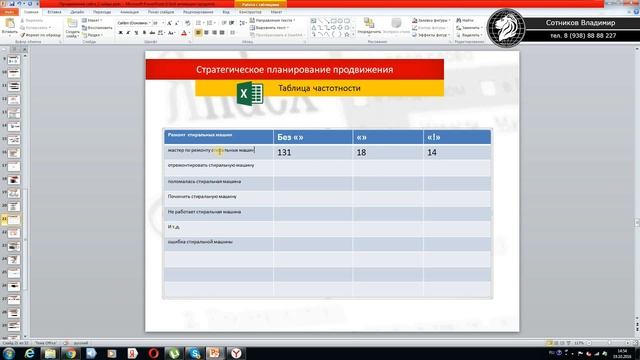Toggle center text alignment
This screenshot has height=360, width=640.
click(x=207, y=33)
